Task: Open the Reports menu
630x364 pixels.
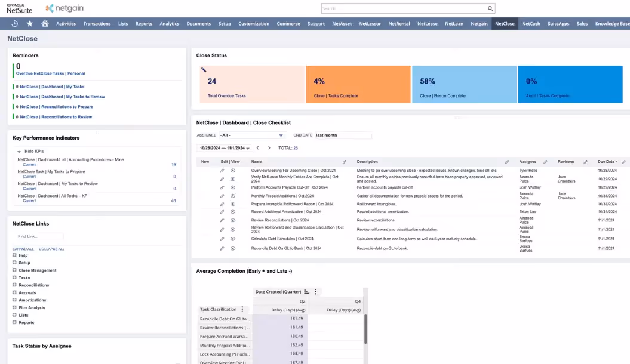Action: 144,24
